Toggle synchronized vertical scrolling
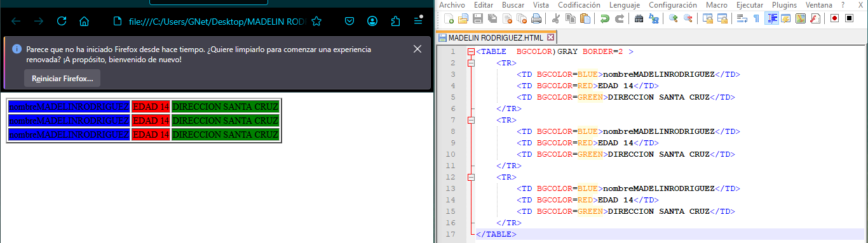This screenshot has height=243, width=868. (707, 18)
